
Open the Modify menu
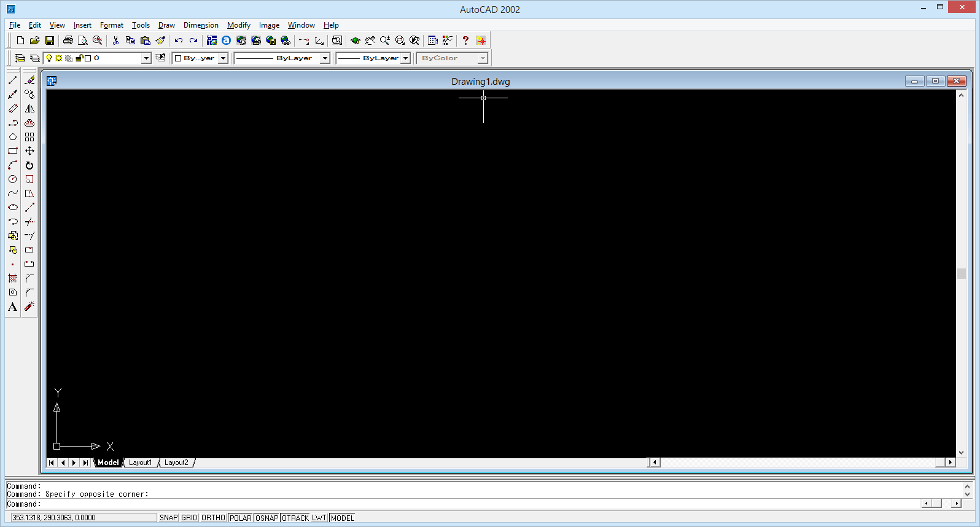pos(239,25)
